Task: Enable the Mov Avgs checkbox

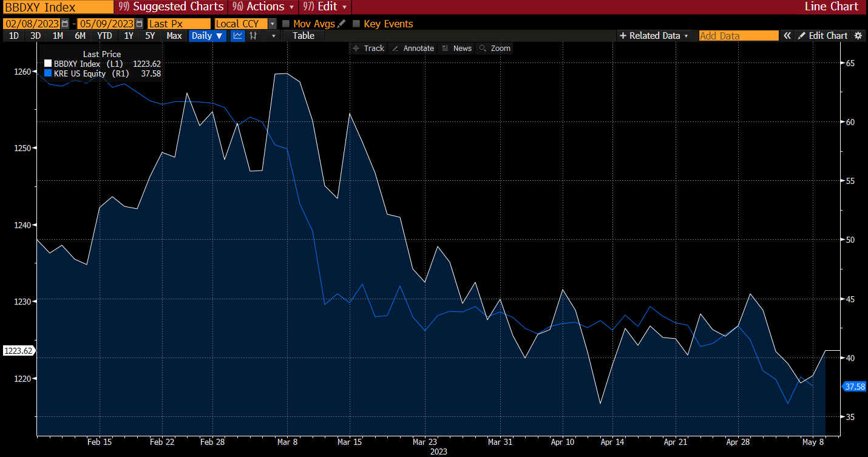Action: coord(286,24)
